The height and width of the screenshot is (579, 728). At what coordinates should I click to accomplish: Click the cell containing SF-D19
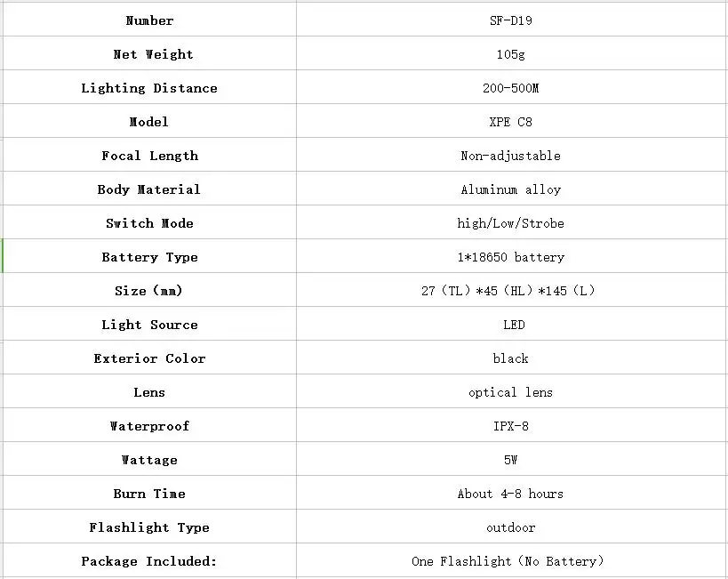[511, 20]
